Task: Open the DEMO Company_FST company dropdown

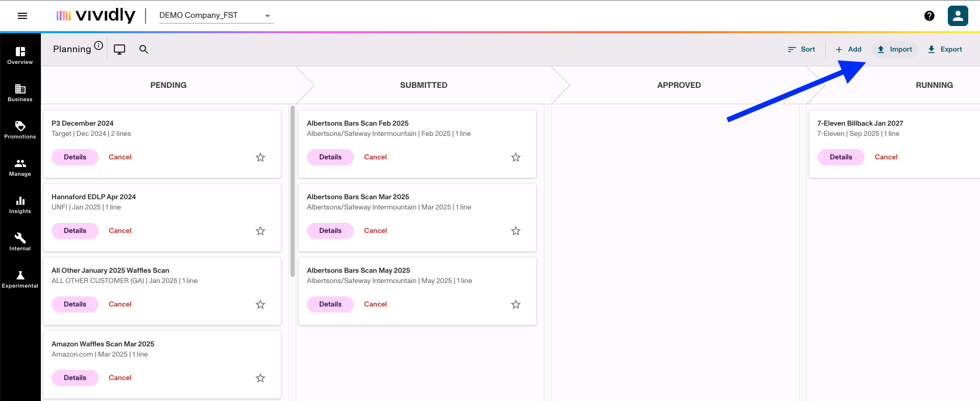Action: 216,15
